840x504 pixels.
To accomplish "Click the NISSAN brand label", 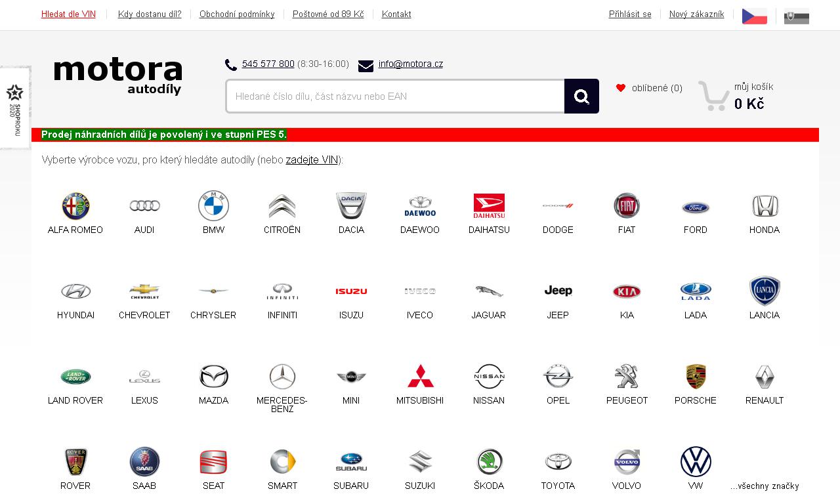I will (x=489, y=400).
